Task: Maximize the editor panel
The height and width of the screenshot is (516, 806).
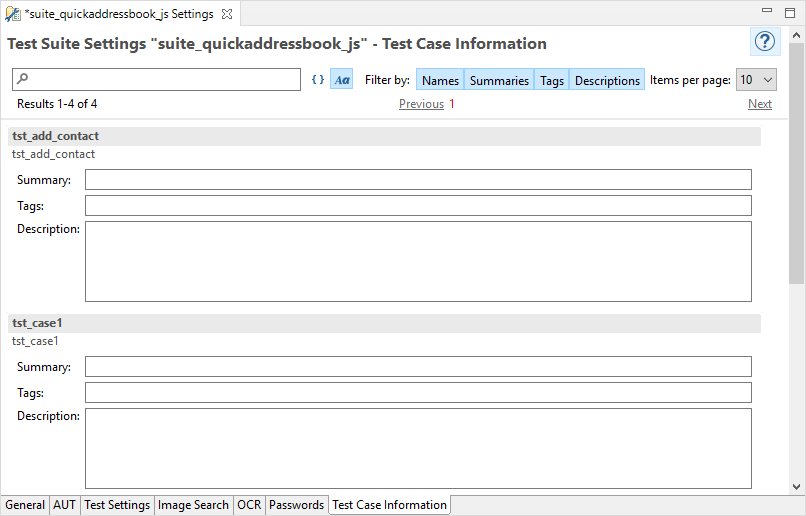Action: pyautogui.click(x=789, y=11)
